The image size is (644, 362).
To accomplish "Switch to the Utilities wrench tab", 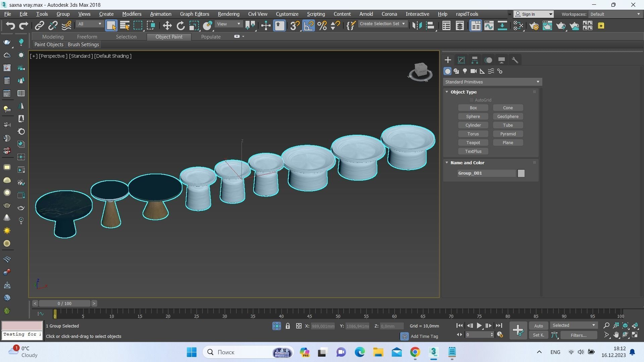I will (x=515, y=60).
